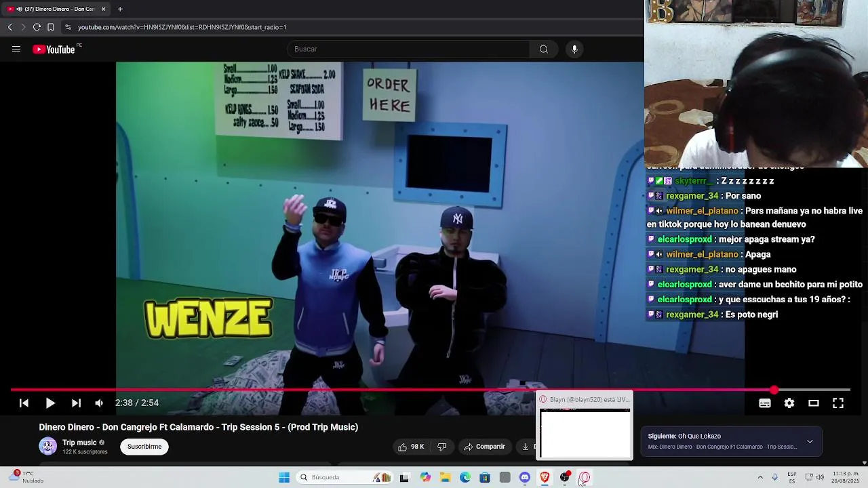Select the Dinero Dinero - Don Cangrejo tab
The height and width of the screenshot is (488, 868).
tap(56, 9)
